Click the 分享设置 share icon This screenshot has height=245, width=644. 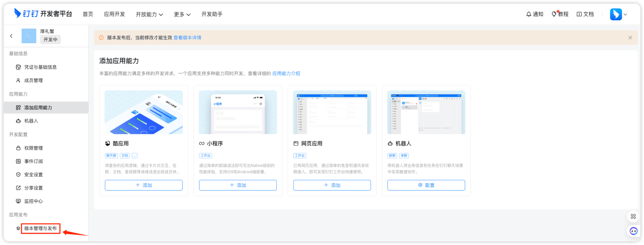pos(18,188)
